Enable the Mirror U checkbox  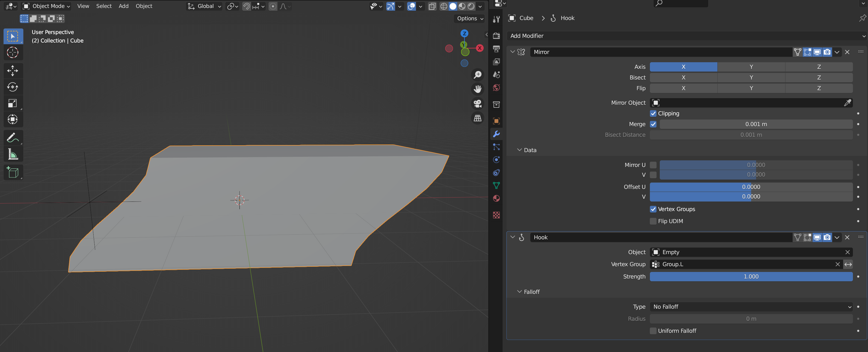653,165
